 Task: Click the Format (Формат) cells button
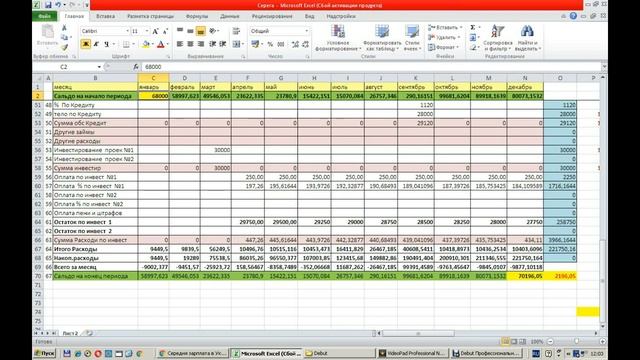coord(444,47)
